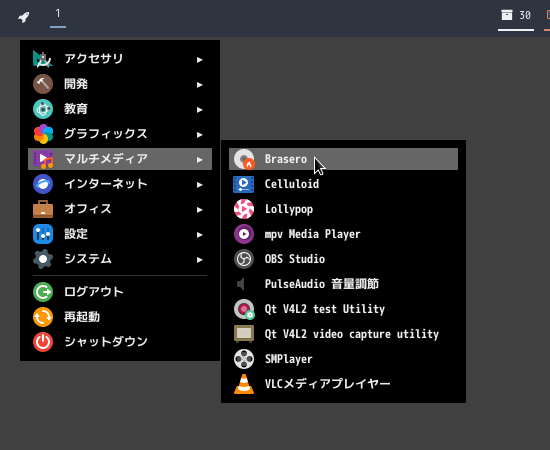Expand the システム submenu arrow
550x450 pixels.
click(x=200, y=260)
